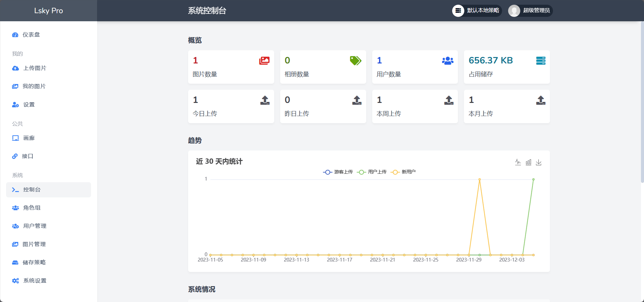Open 角色组 in the sidebar
The height and width of the screenshot is (302, 644).
pyautogui.click(x=32, y=208)
